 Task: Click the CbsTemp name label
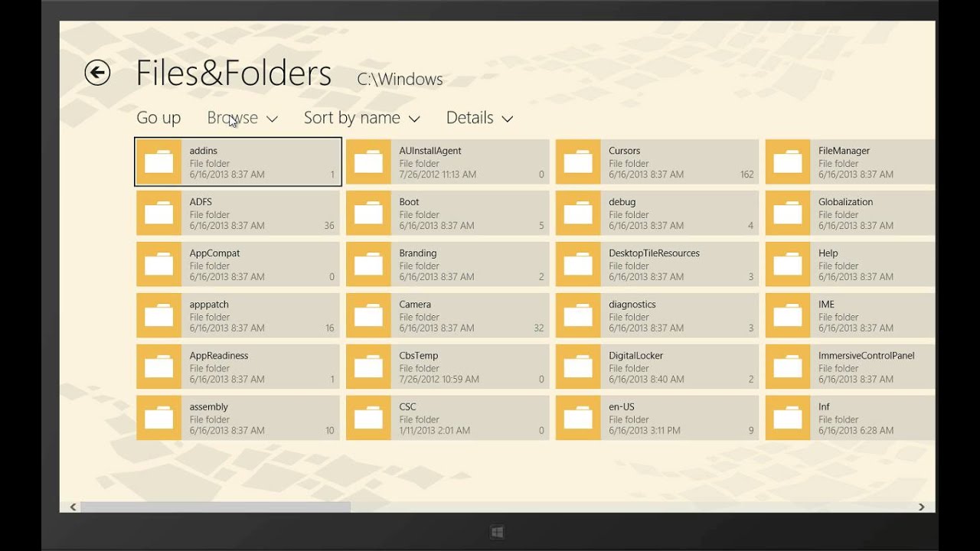pyautogui.click(x=419, y=356)
